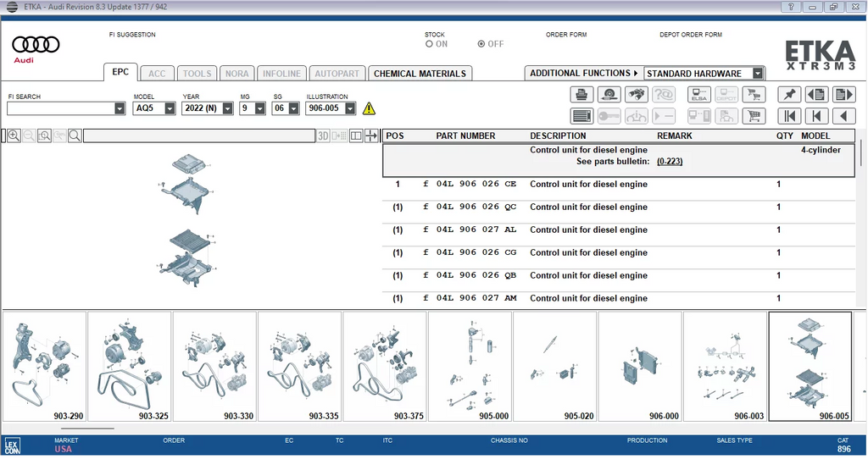Image resolution: width=868 pixels, height=459 pixels.
Task: Click the yellow warning triangle icon
Action: pos(369,108)
